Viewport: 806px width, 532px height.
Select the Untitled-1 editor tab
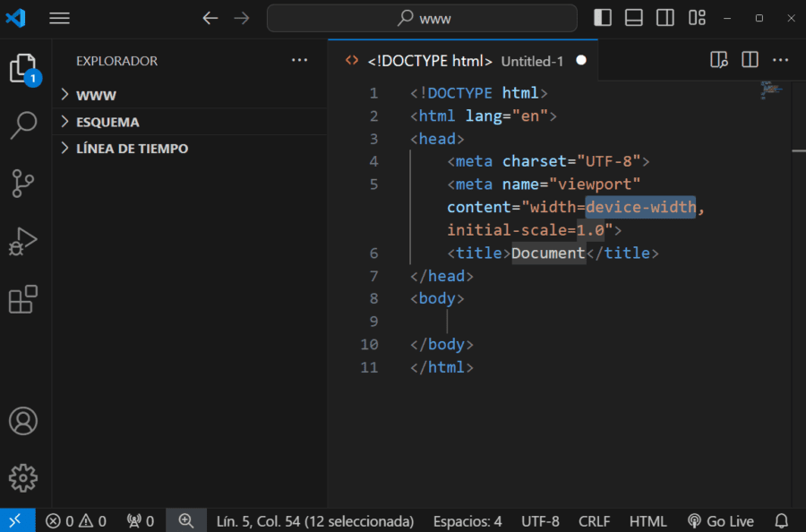click(463, 61)
